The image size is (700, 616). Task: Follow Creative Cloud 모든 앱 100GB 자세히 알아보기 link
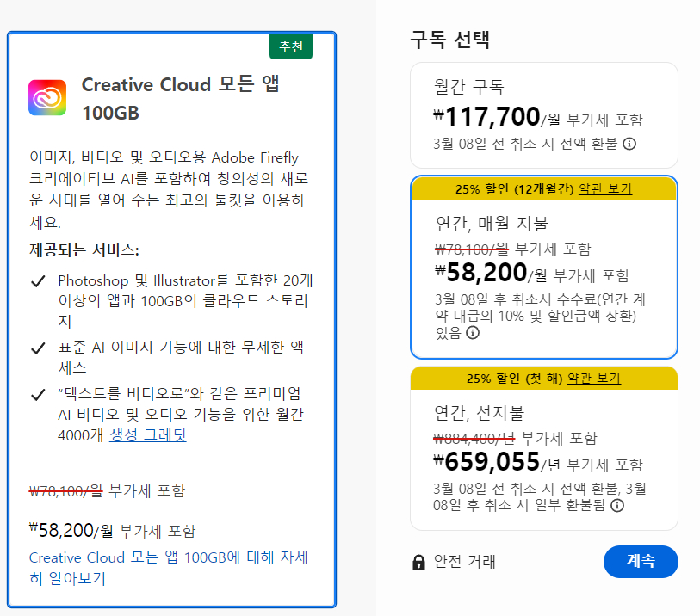(168, 568)
